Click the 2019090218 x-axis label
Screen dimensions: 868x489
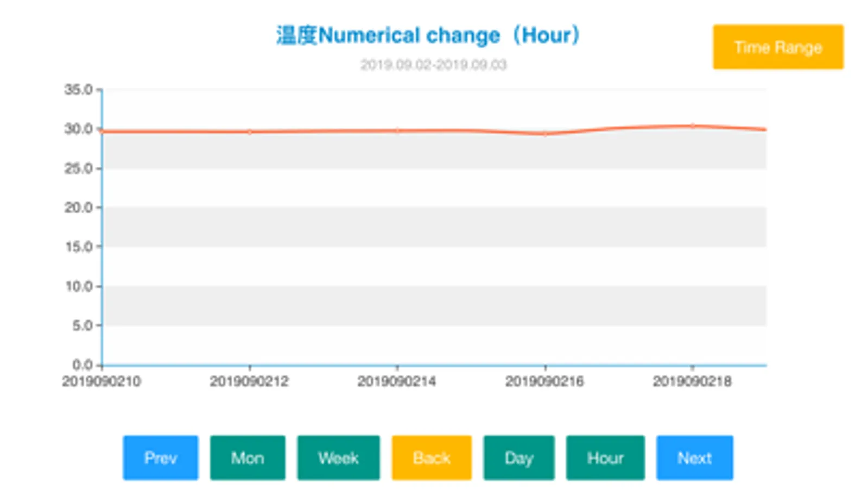coord(692,381)
